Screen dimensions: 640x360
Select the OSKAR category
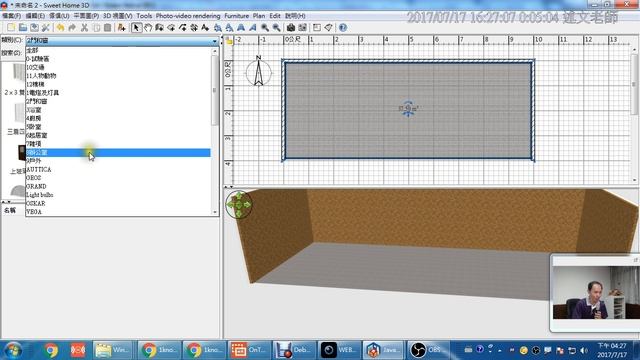[x=118, y=203]
